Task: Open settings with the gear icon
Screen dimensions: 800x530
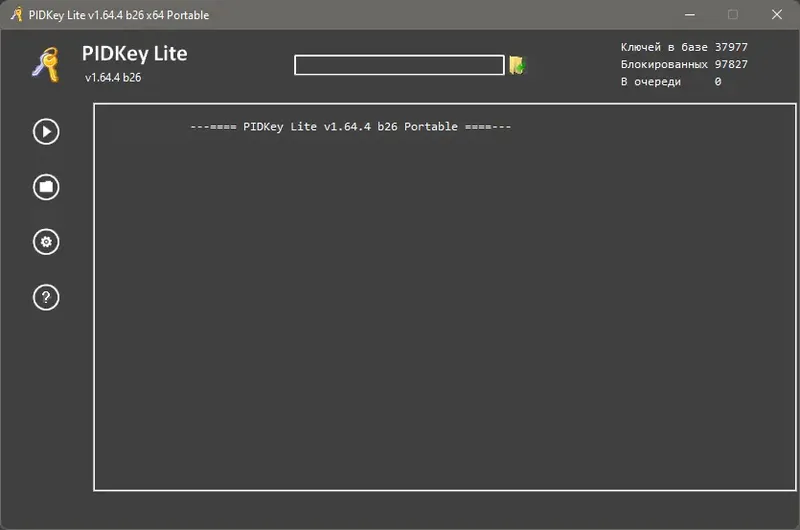Action: [x=46, y=242]
